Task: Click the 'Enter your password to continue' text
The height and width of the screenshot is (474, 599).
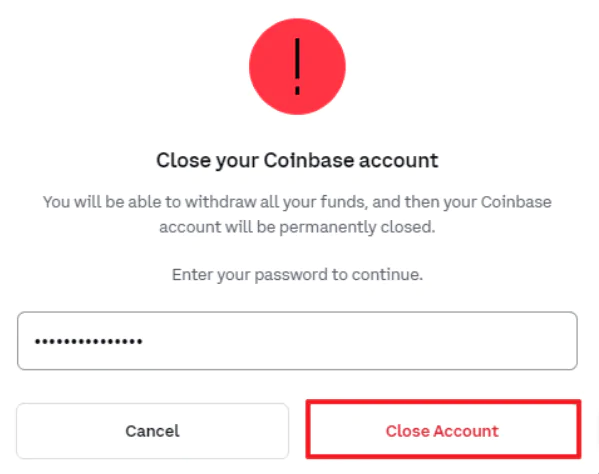Action: tap(297, 275)
